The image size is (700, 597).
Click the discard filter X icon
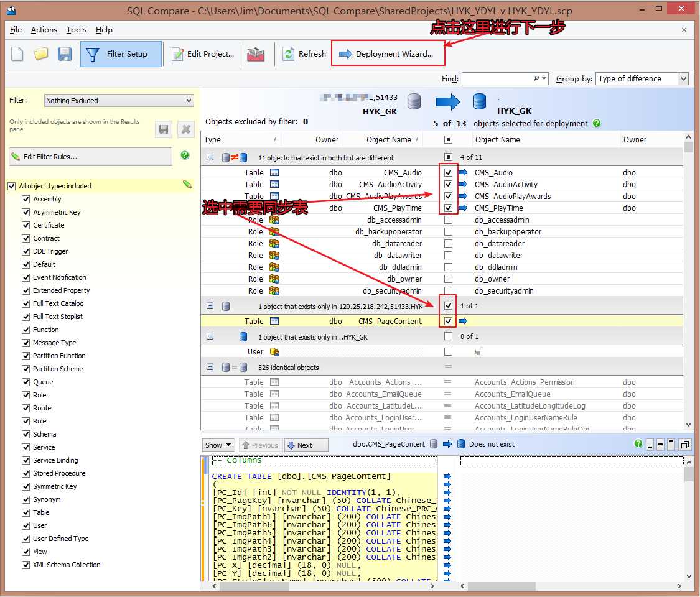coord(185,129)
